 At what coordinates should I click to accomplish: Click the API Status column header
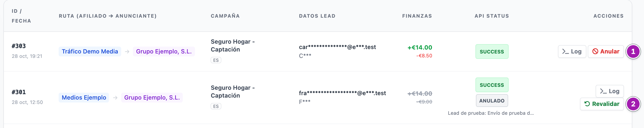coord(492,16)
